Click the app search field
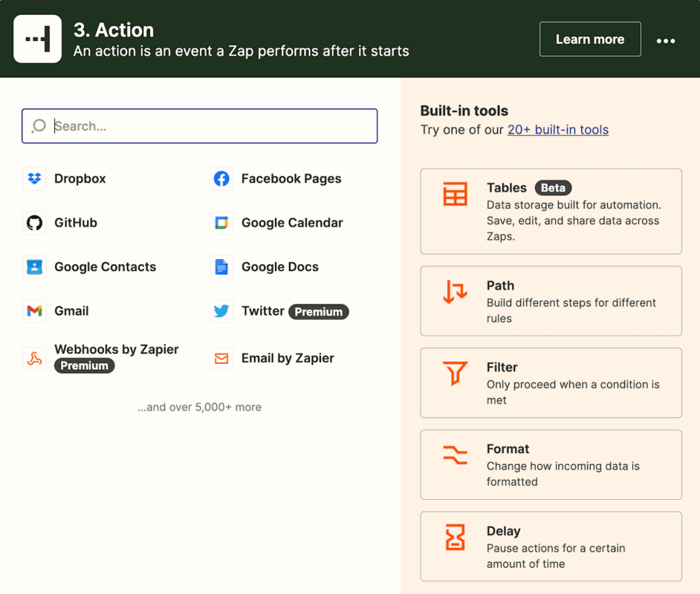 [199, 126]
